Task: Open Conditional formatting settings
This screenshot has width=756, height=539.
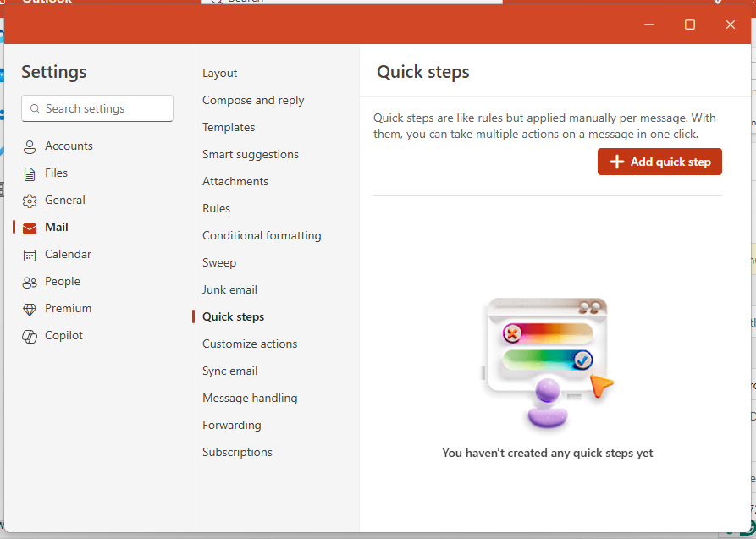Action: click(262, 235)
